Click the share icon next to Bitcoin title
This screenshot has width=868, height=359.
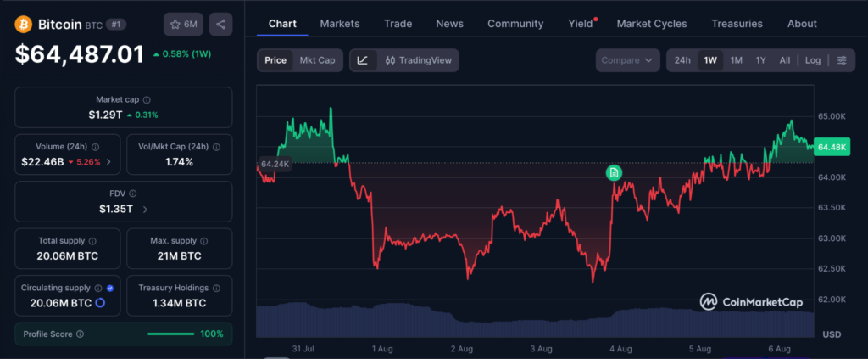pos(221,25)
